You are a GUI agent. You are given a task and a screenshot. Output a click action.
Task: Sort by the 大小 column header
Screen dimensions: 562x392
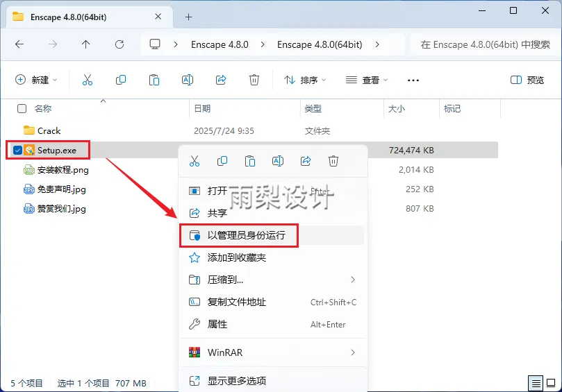[x=397, y=108]
